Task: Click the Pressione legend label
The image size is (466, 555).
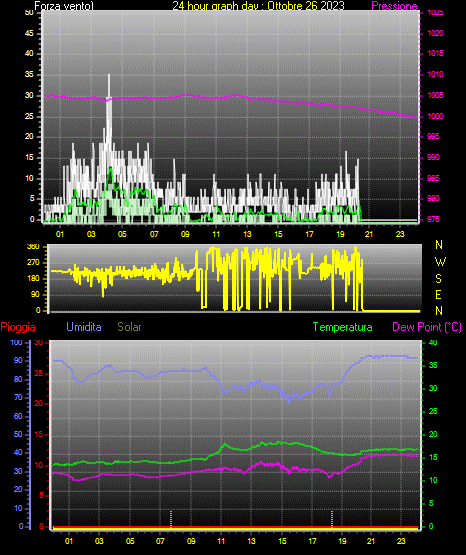Action: tap(394, 6)
